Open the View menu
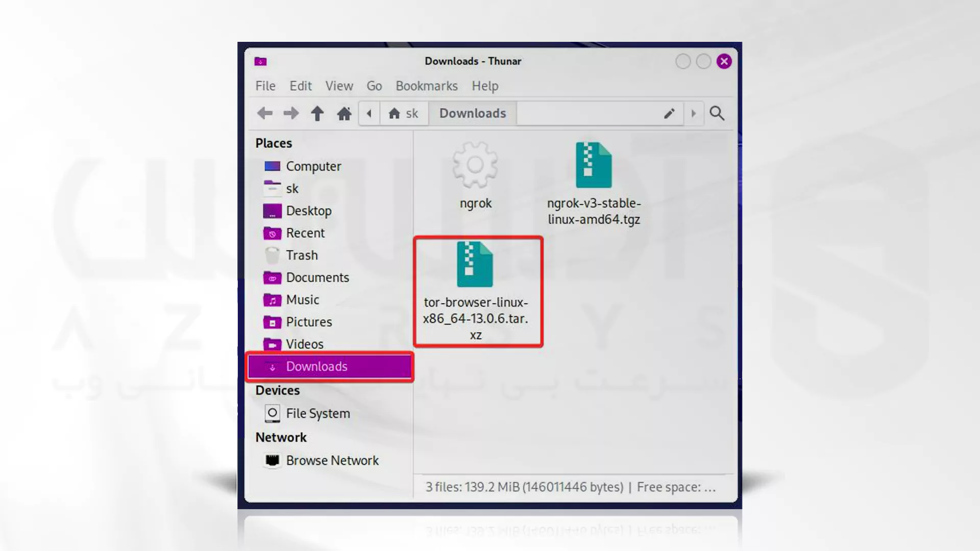This screenshot has width=980, height=551. point(339,85)
